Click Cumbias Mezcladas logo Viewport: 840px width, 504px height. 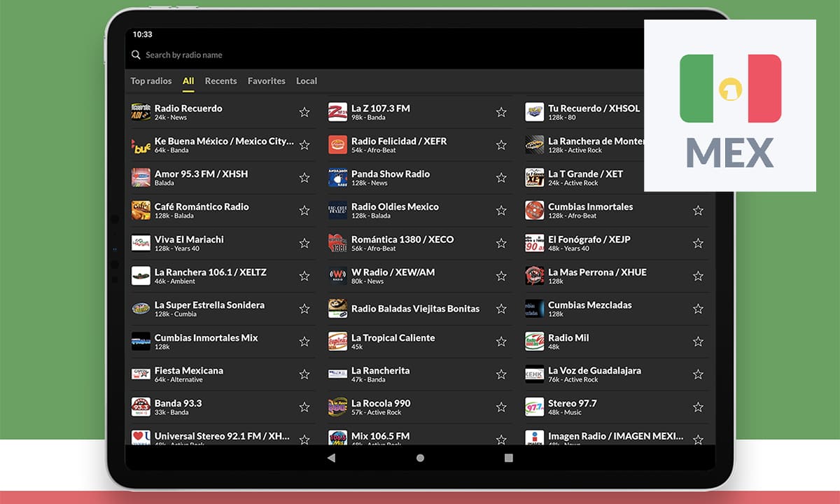(535, 309)
